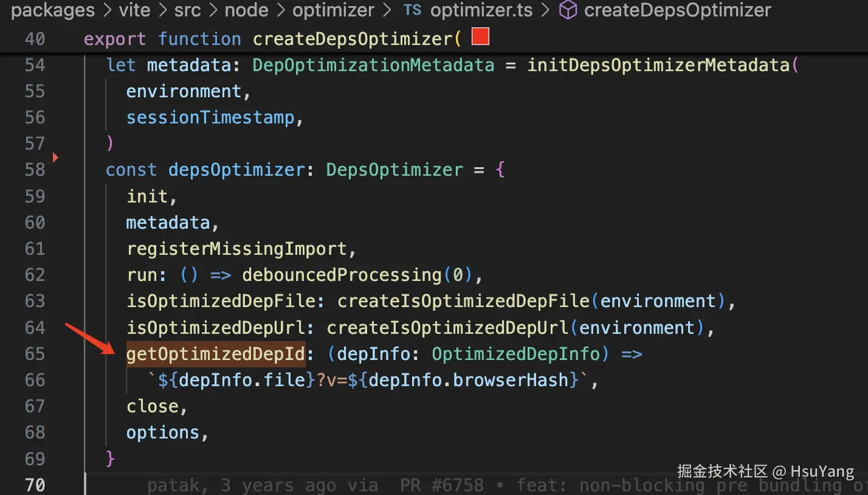Open the optimizer folder breadcrumb segment
This screenshot has height=495, width=868.
pyautogui.click(x=333, y=10)
